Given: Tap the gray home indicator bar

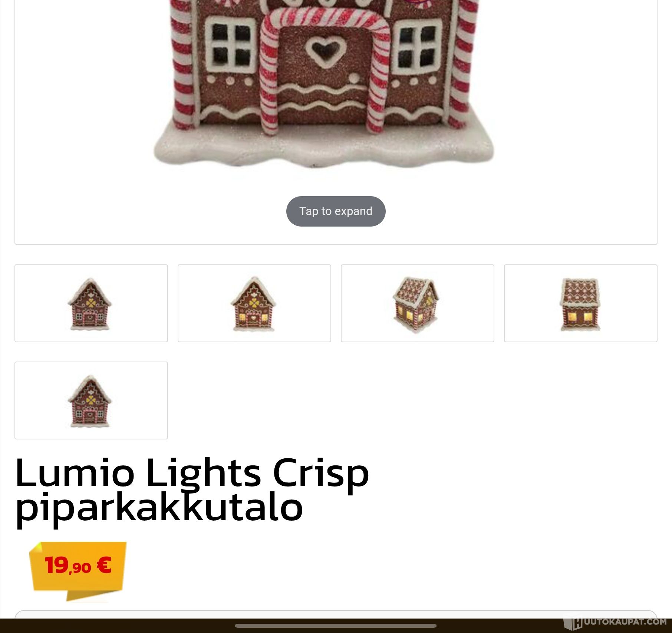Looking at the screenshot, I should point(336,626).
